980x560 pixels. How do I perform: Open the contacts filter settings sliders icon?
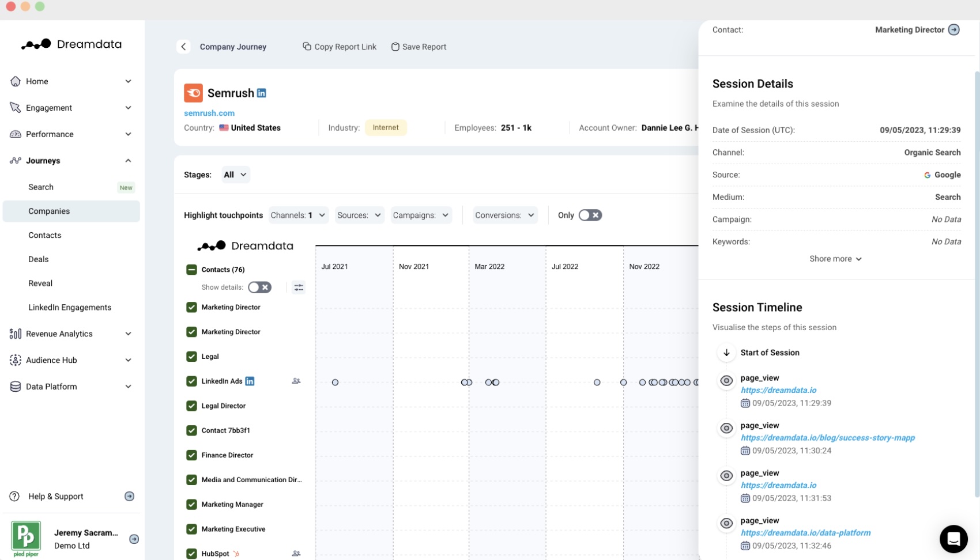(299, 287)
